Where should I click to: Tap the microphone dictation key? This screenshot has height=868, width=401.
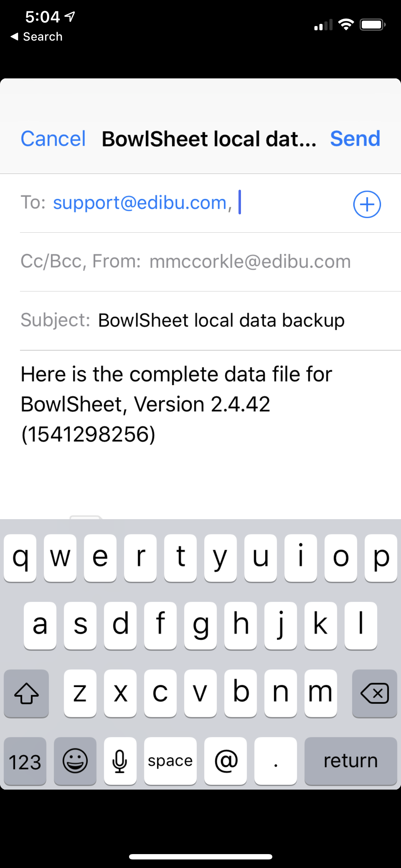tap(120, 761)
